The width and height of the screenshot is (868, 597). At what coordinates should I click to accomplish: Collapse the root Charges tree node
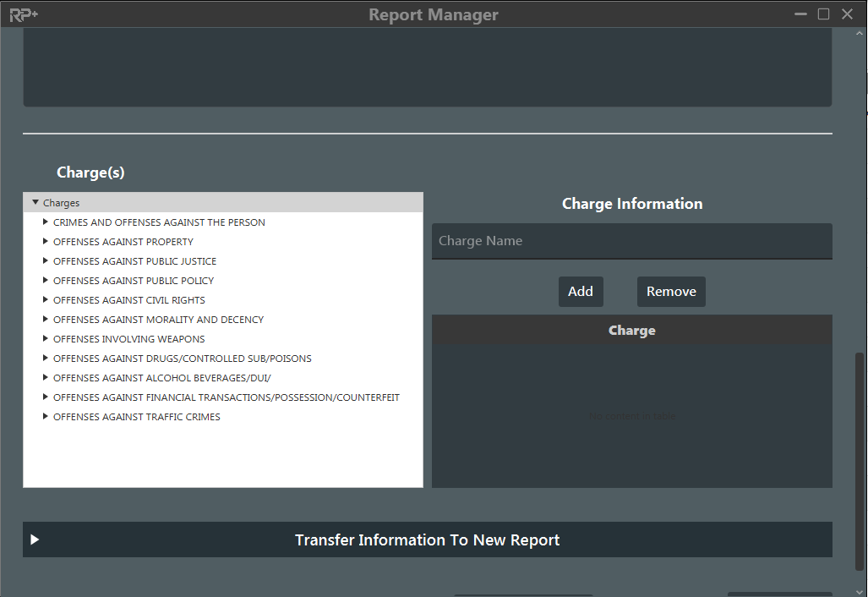pos(35,203)
